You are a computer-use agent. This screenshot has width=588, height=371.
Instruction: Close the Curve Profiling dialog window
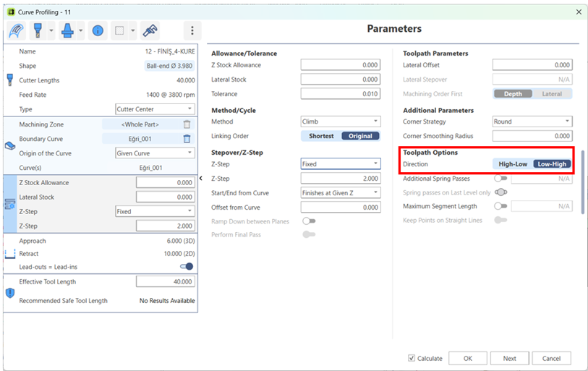579,12
